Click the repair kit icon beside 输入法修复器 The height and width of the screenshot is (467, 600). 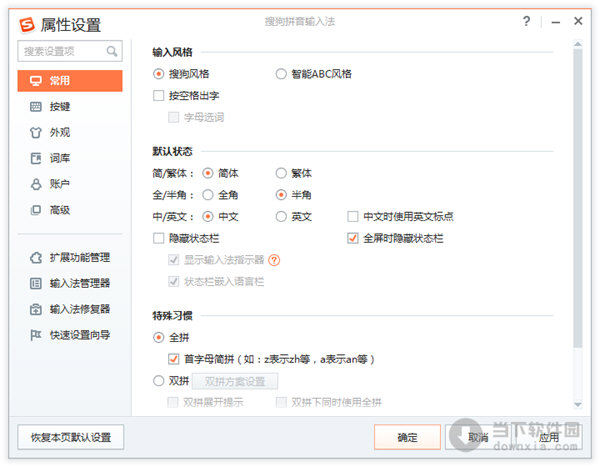pos(36,309)
